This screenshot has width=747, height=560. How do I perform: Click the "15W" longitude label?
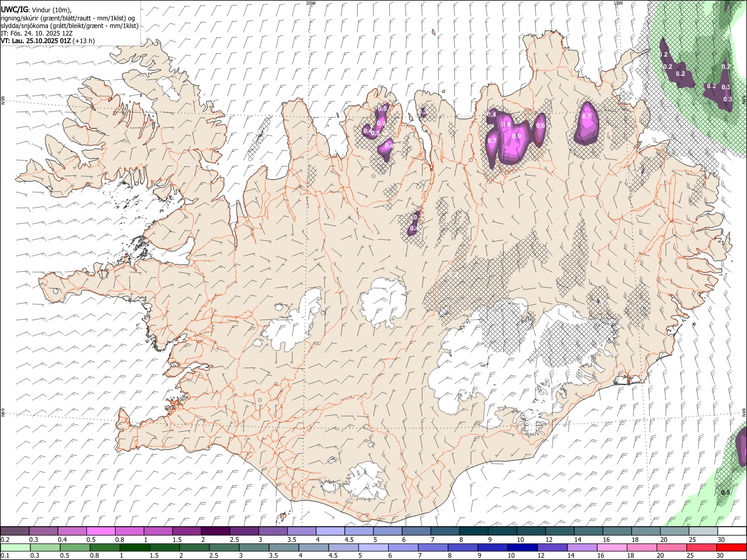click(618, 3)
